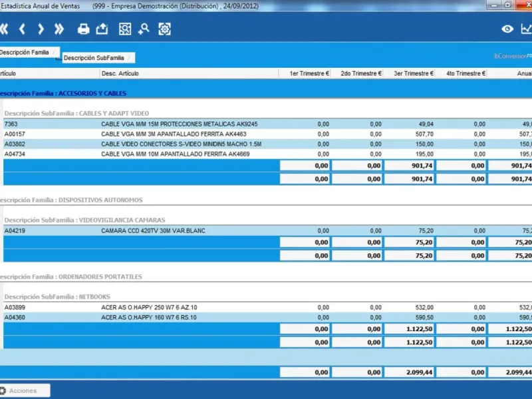The height and width of the screenshot is (399, 532).
Task: Select article code A04219
Action: click(x=15, y=231)
